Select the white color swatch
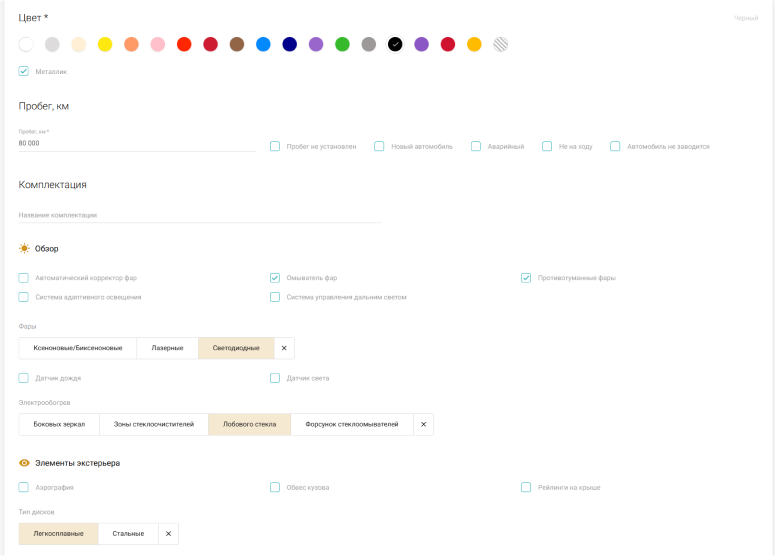Image resolution: width=775 pixels, height=556 pixels. coord(26,44)
